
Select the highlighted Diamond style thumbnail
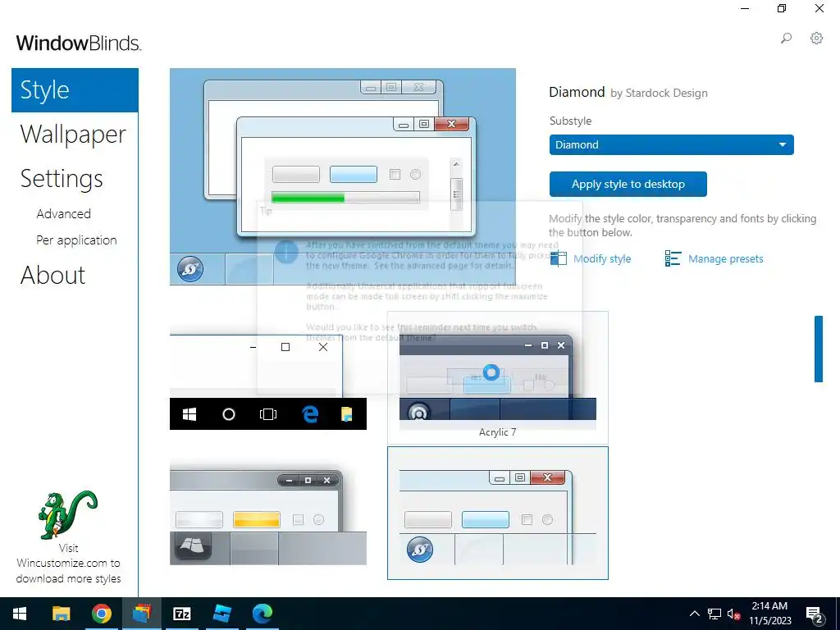(x=498, y=513)
